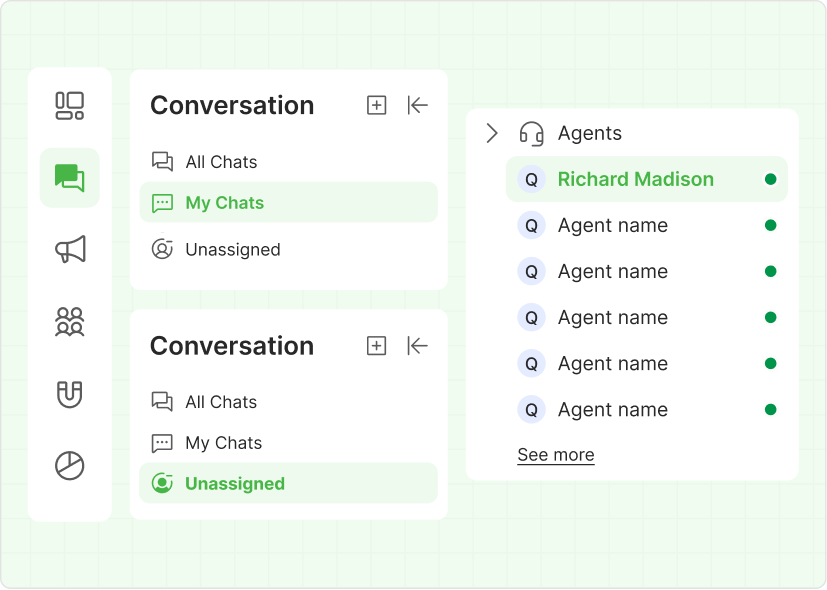Collapse the top Conversation panel with arrow icon

(x=418, y=105)
